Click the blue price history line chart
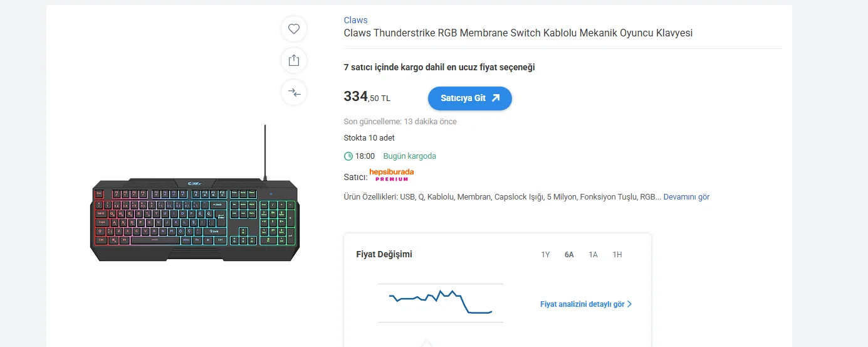 tap(440, 302)
